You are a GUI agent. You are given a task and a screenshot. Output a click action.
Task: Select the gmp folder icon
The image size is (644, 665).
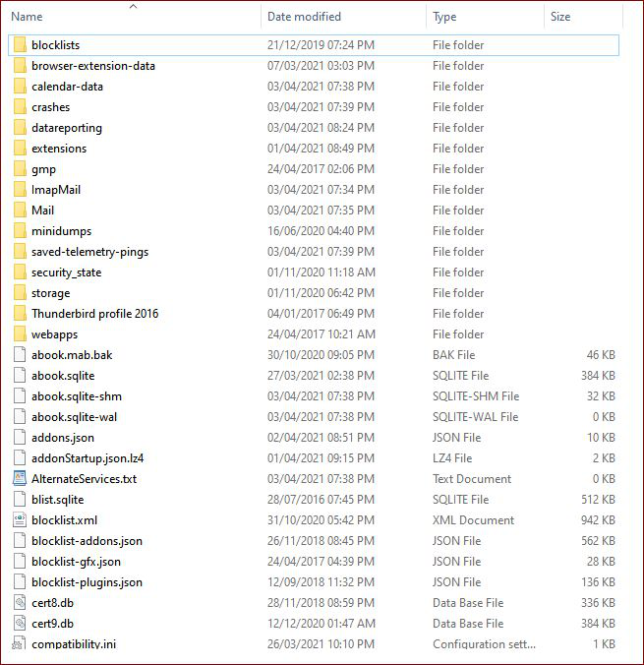point(20,169)
